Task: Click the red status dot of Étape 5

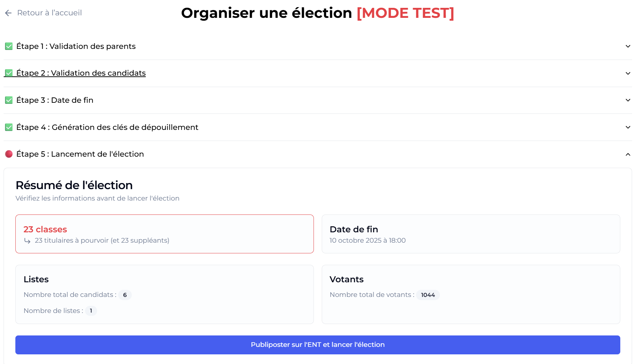Action: point(9,154)
